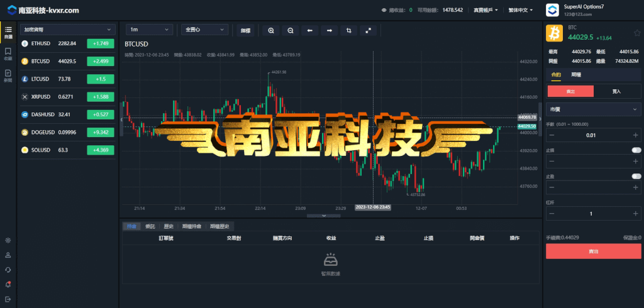Switch to the 期權歷史 tab
644x308 pixels.
(x=219, y=226)
